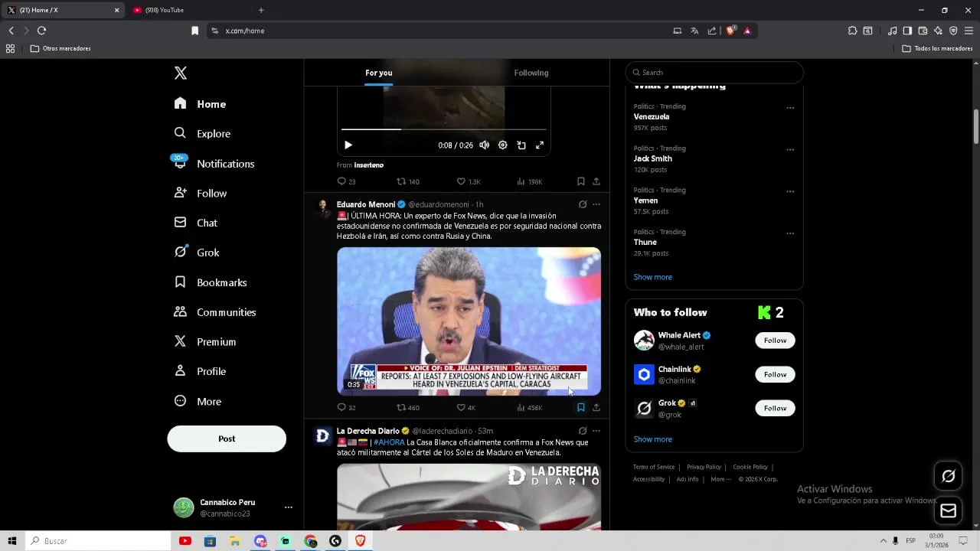Open more options for Venezuela trend
Screen dimensions: 980x551
tap(790, 108)
